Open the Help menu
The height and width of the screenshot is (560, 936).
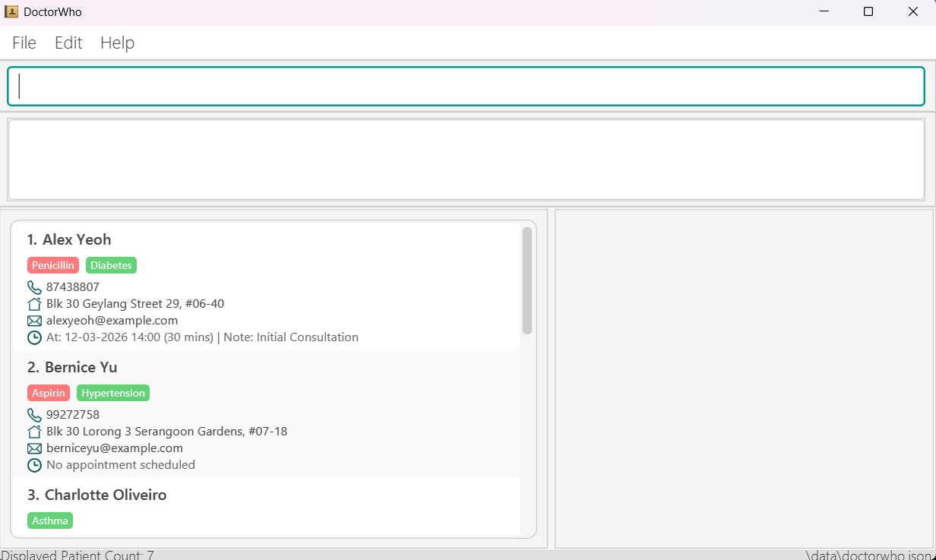point(117,43)
